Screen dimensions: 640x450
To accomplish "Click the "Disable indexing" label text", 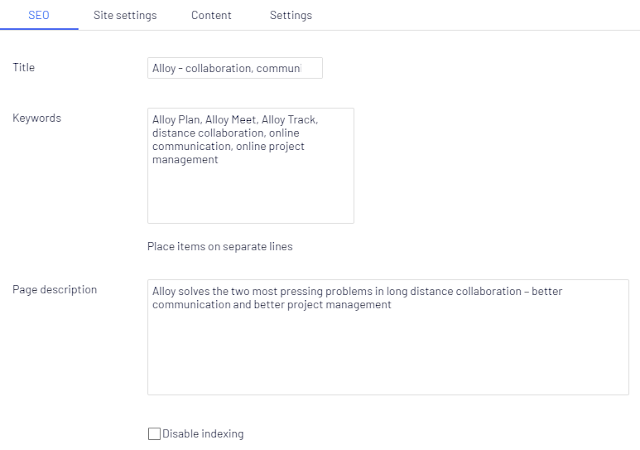I will (203, 434).
